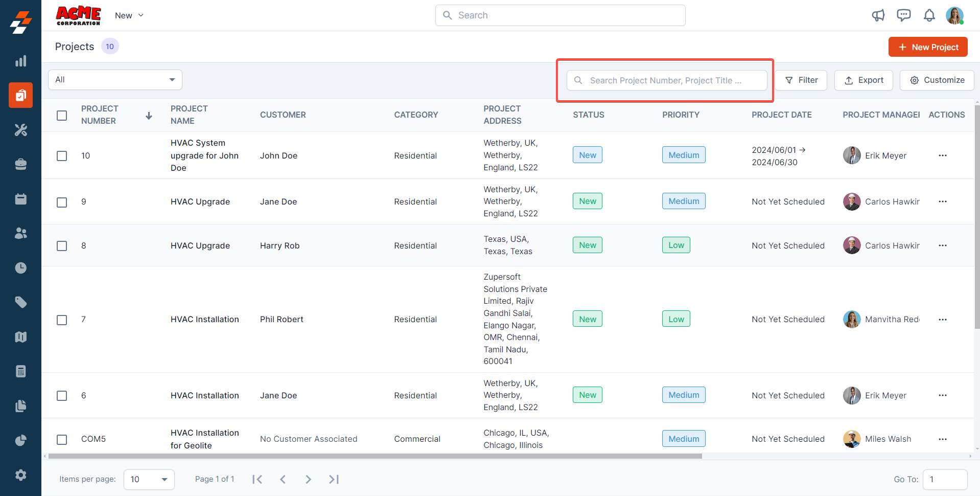Open actions menu for Harry Rob project
980x496 pixels.
click(942, 245)
